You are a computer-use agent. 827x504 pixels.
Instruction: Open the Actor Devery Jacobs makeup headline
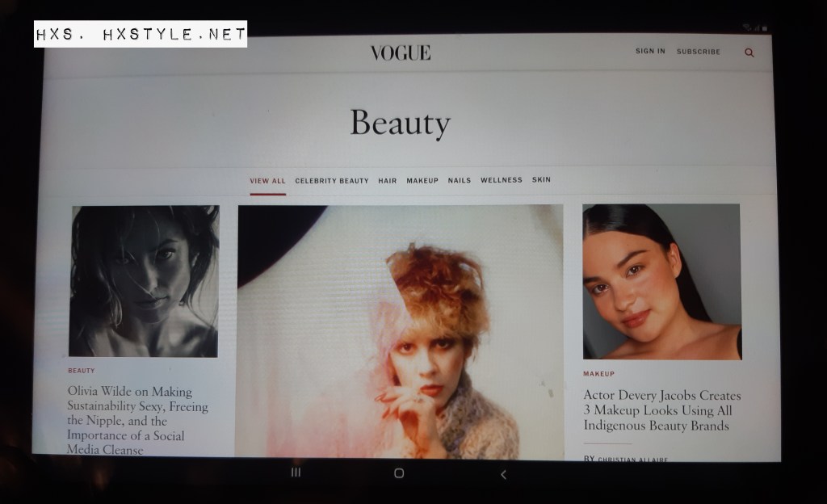661,410
